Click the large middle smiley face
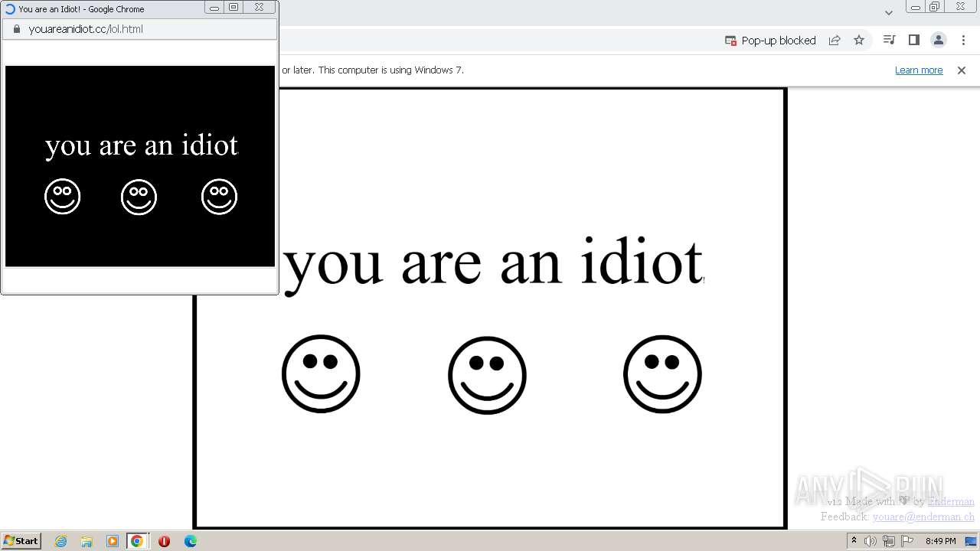This screenshot has height=551, width=980. (487, 375)
